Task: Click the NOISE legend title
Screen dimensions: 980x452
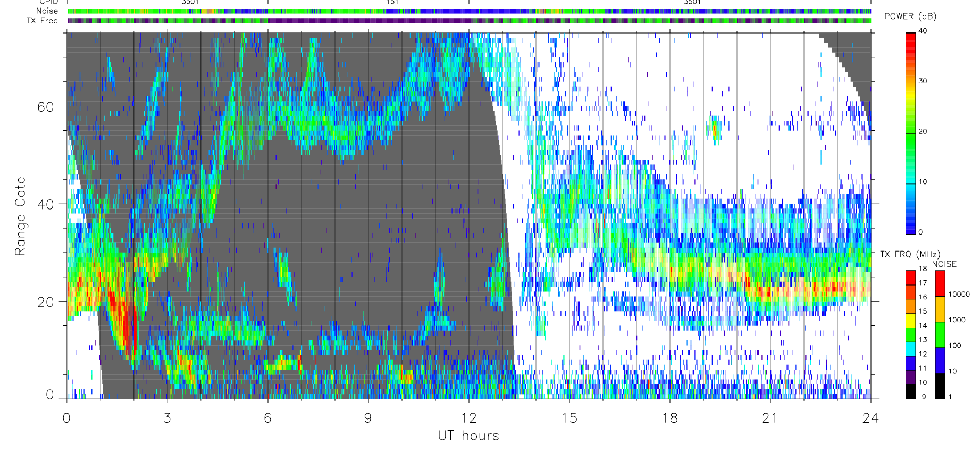Action: tap(944, 264)
